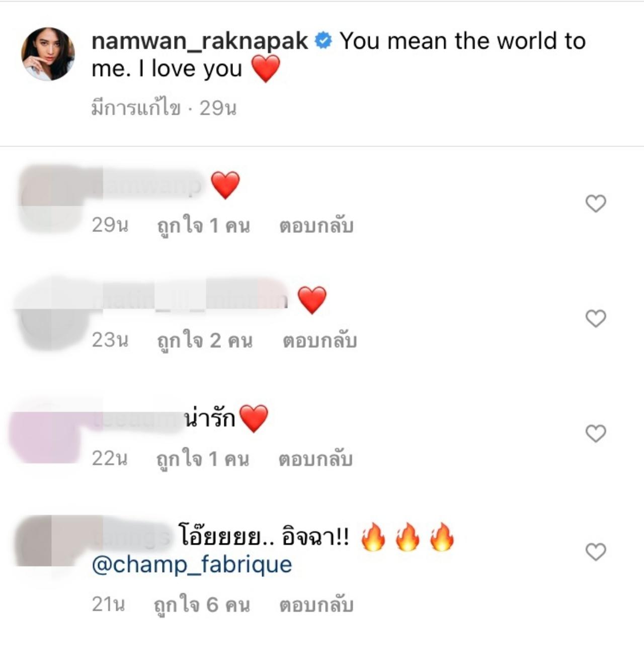Open the @champ_fabrique mention
The width and height of the screenshot is (644, 647).
[x=192, y=565]
